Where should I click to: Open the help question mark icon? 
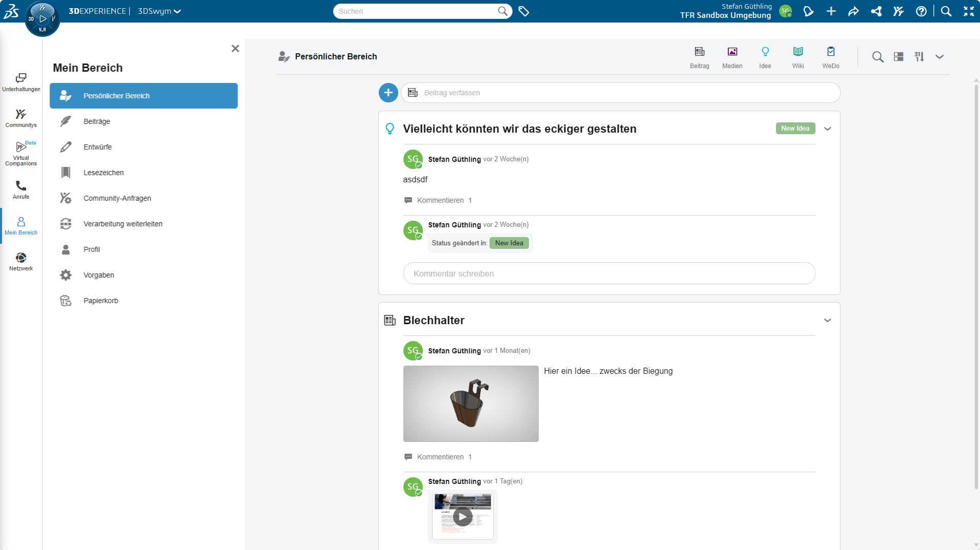[x=921, y=11]
